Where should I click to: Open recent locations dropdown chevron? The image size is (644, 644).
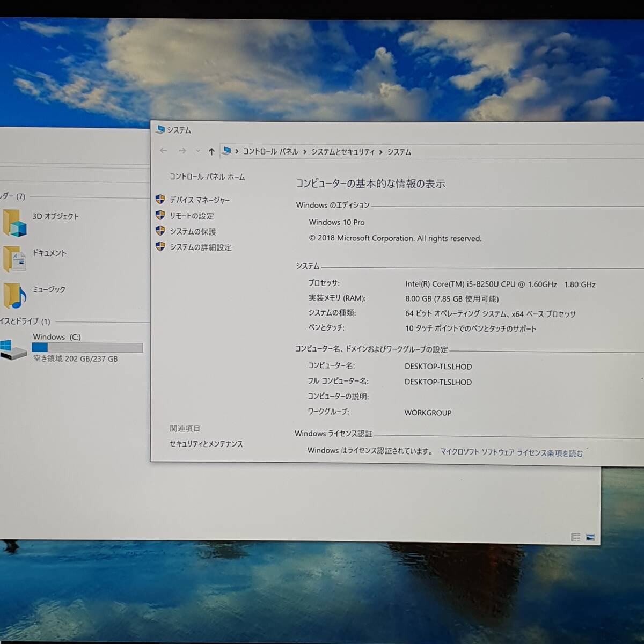(x=198, y=151)
